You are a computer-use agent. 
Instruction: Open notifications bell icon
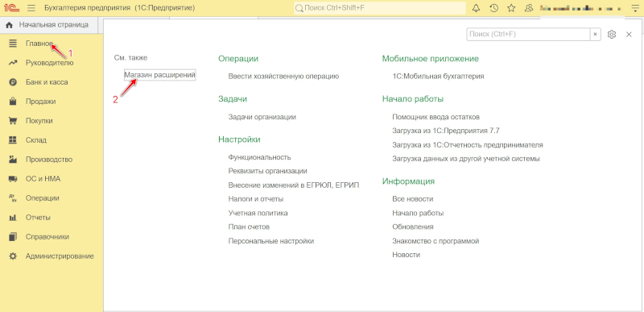(x=477, y=8)
